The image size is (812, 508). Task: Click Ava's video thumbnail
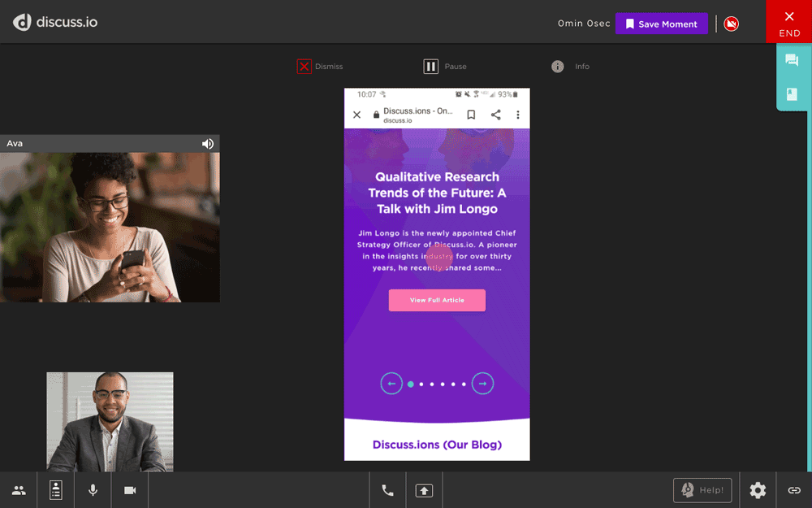point(110,227)
